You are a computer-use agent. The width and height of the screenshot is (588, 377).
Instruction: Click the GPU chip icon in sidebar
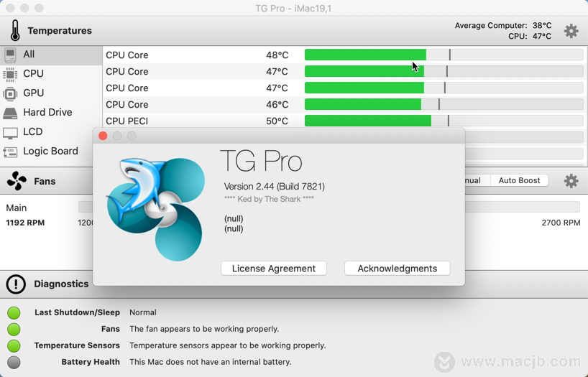point(10,93)
